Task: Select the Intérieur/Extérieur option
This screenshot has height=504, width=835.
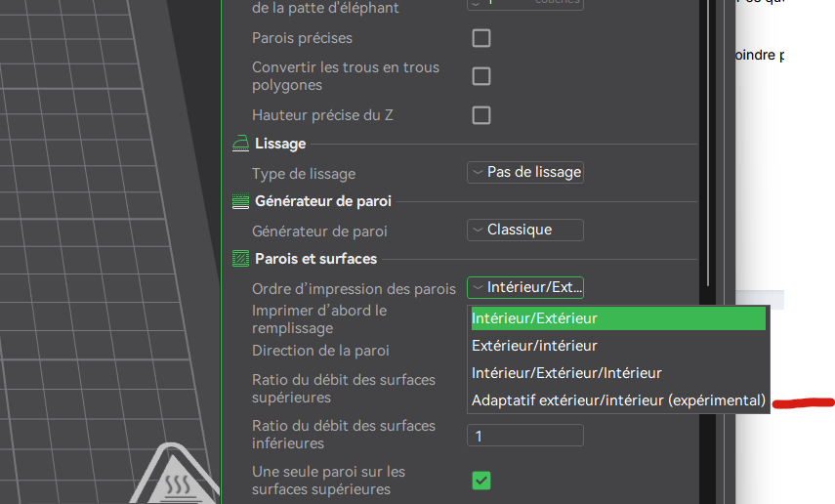Action: tap(618, 318)
